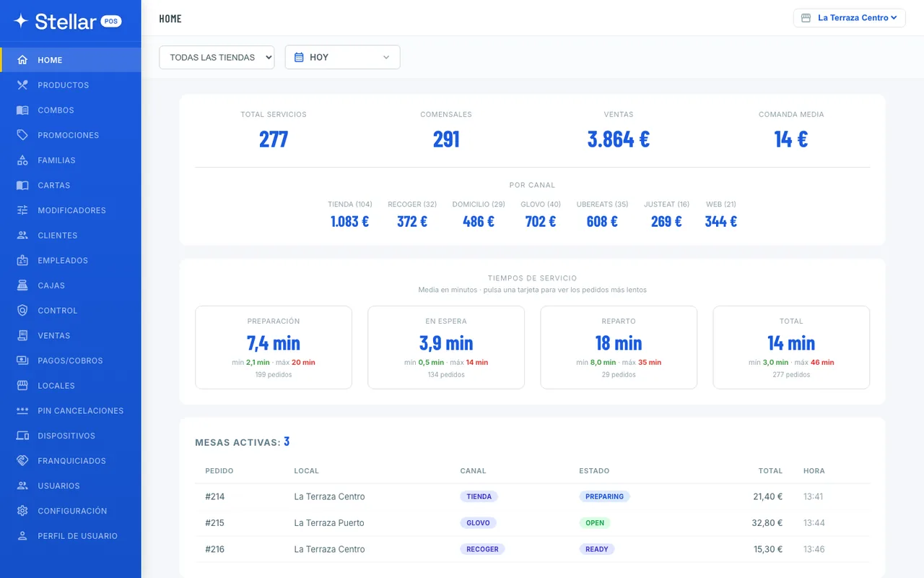
Task: Select order #215 row
Action: coord(532,523)
